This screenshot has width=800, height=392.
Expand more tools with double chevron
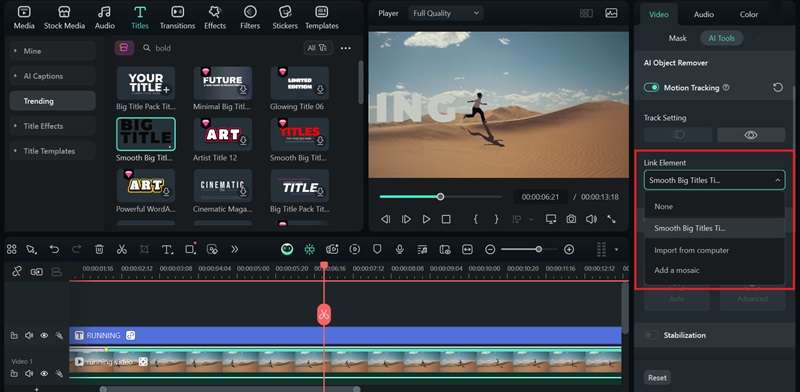(235, 249)
